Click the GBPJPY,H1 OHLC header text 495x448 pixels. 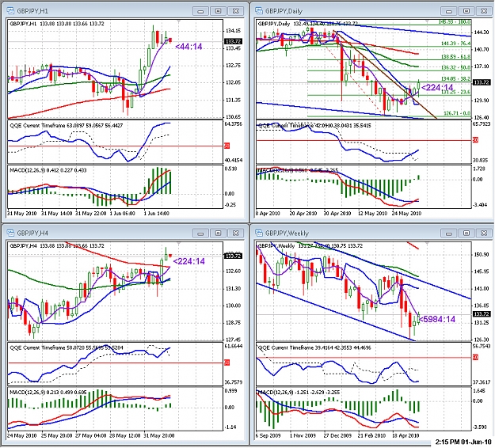pos(57,24)
